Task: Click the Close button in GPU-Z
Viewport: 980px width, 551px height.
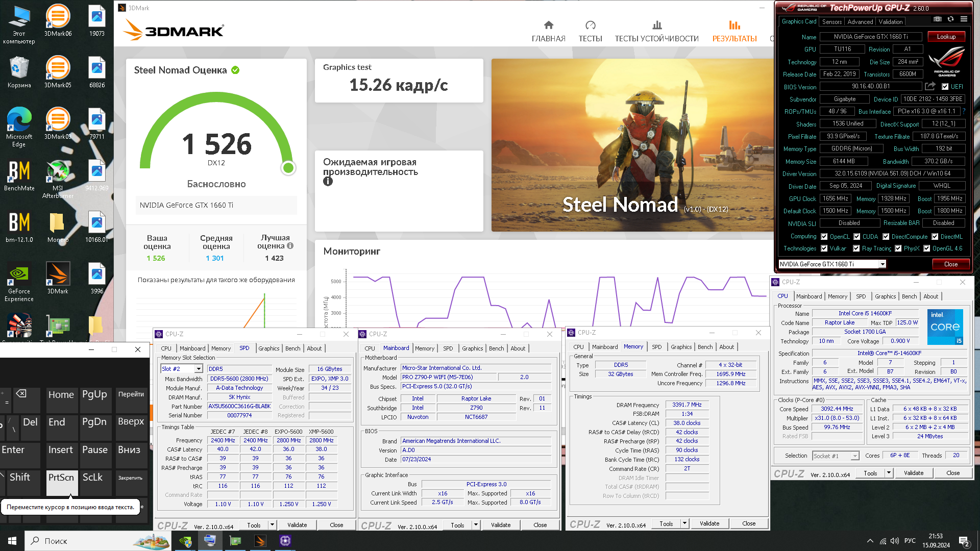Action: point(950,264)
